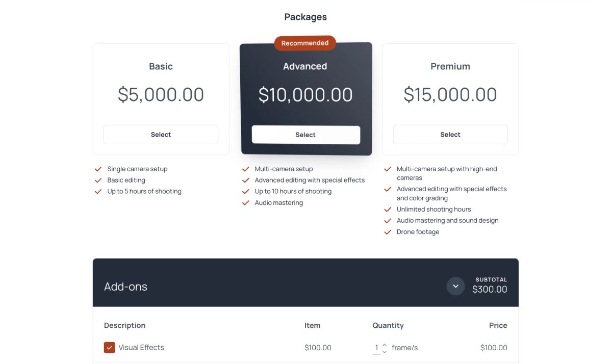Decrement the Visual Effects quantity
The image size is (612, 364).
(x=384, y=350)
